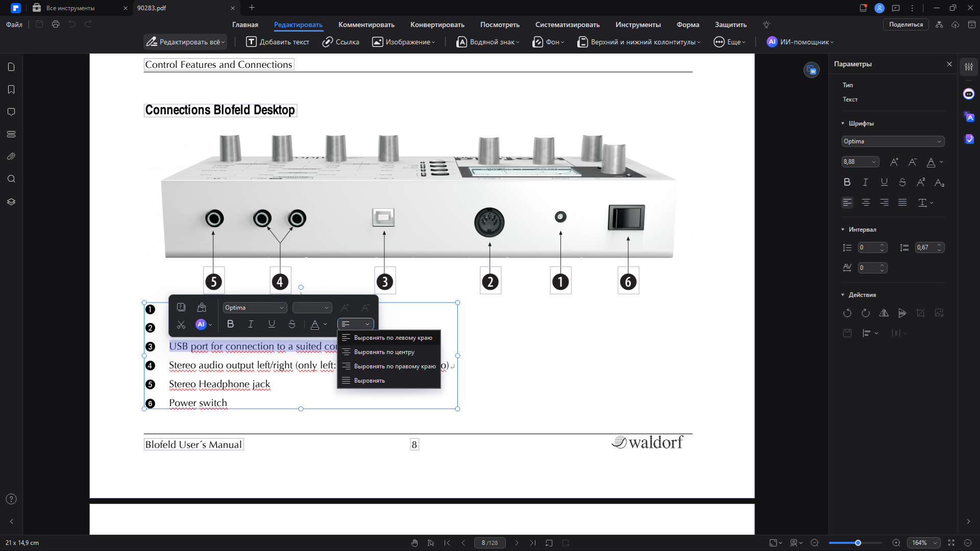Select the hand tool in status bar
Image resolution: width=980 pixels, height=551 pixels.
[414, 543]
